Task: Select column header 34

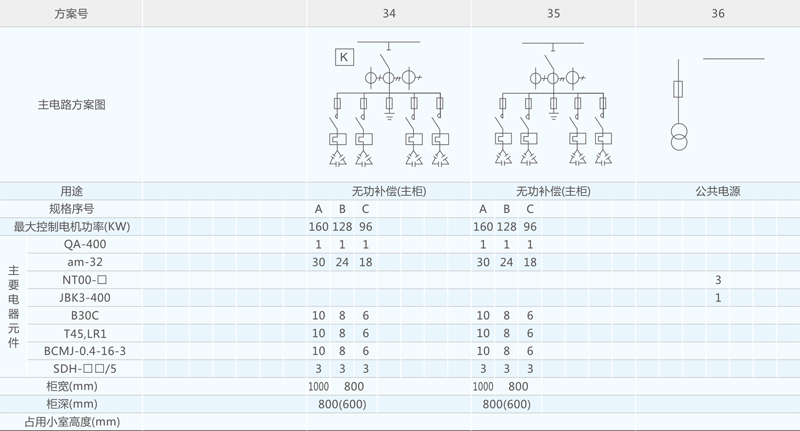Action: point(388,14)
